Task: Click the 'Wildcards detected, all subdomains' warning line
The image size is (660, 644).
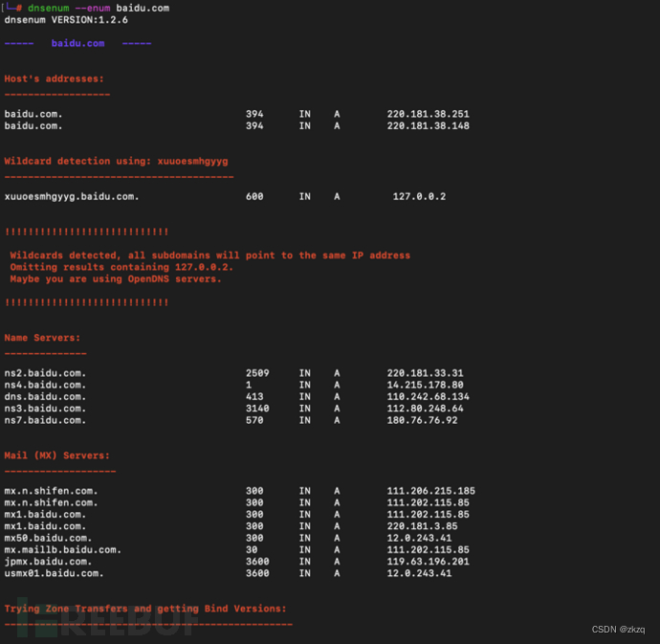Action: [x=210, y=255]
